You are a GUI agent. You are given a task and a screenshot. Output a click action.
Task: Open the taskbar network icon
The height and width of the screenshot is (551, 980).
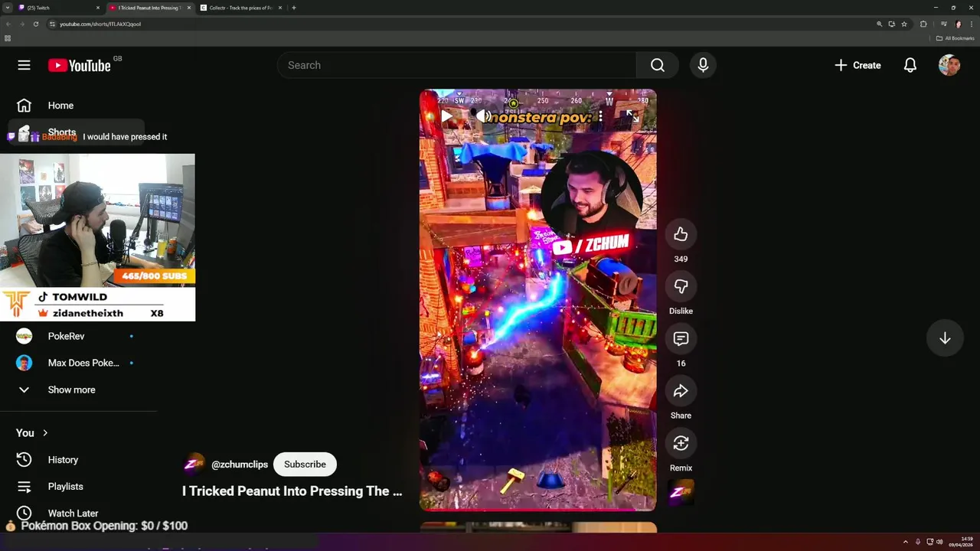coord(929,542)
